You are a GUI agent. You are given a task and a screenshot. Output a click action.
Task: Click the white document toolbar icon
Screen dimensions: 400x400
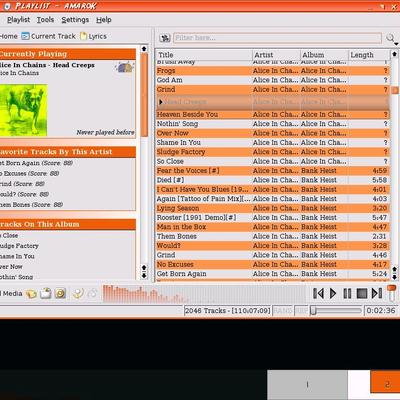pos(46,293)
